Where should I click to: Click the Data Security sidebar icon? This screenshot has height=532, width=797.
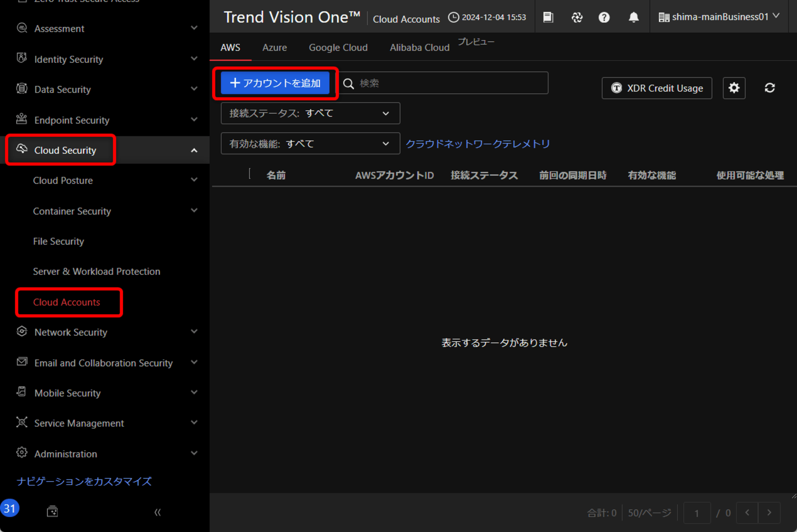pyautogui.click(x=22, y=88)
